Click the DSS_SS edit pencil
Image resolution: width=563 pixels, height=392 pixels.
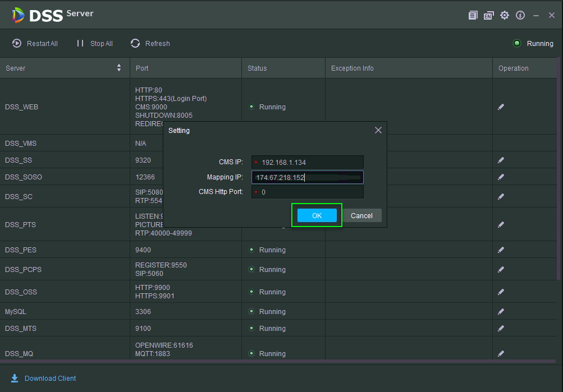pyautogui.click(x=501, y=160)
